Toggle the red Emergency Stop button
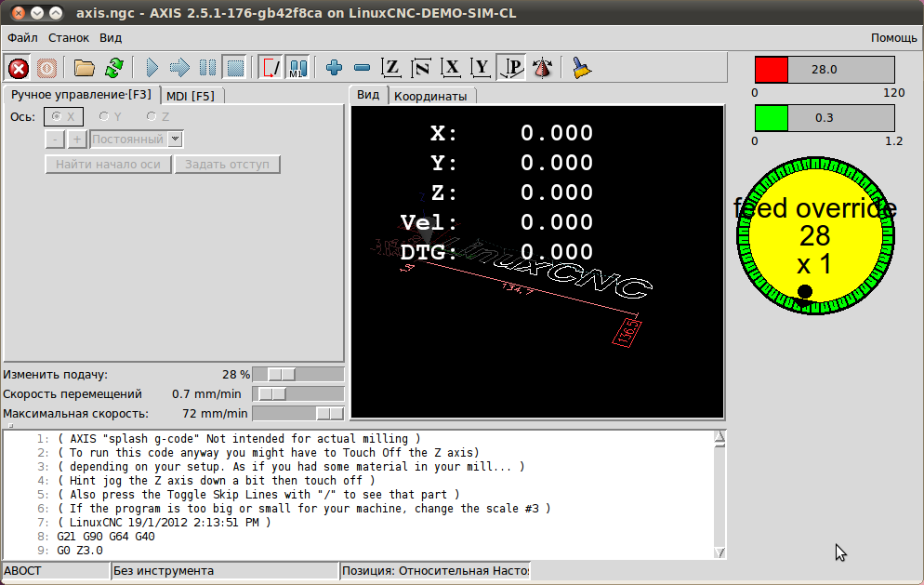Viewport: 924px width, 585px height. pos(19,69)
